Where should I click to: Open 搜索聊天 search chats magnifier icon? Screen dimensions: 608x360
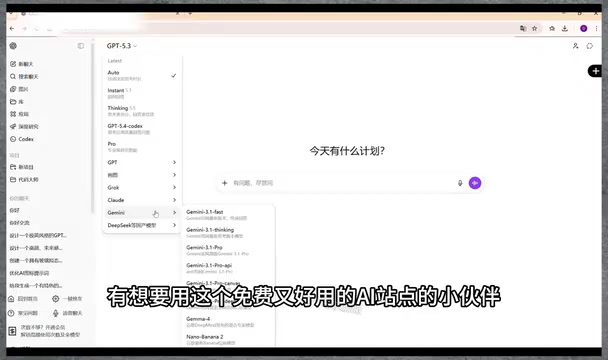click(x=13, y=76)
